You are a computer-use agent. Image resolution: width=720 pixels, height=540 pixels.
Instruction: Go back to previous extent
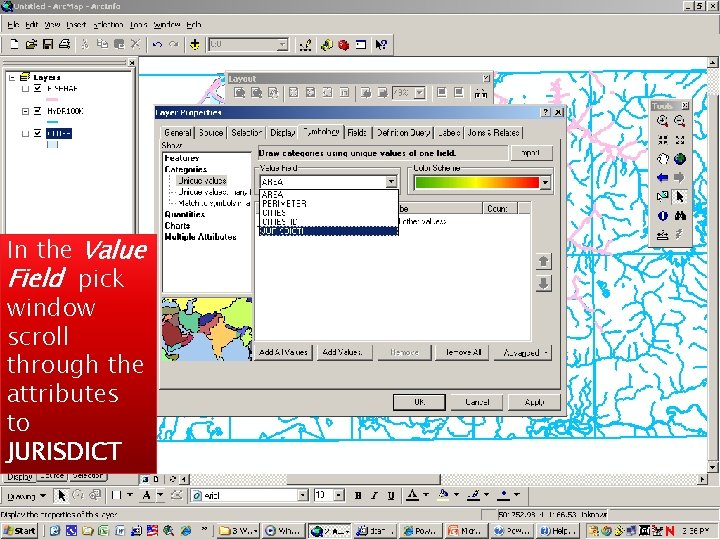pos(662,177)
